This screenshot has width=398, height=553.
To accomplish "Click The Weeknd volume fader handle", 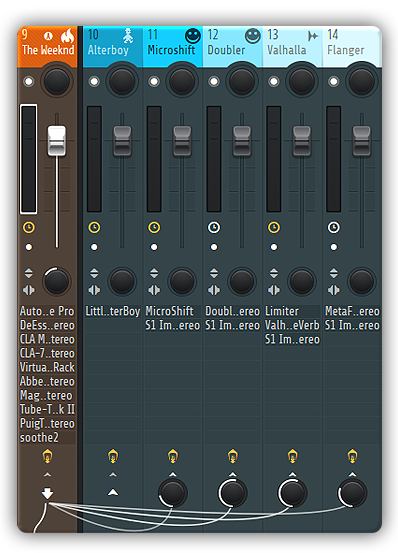I will [x=57, y=141].
